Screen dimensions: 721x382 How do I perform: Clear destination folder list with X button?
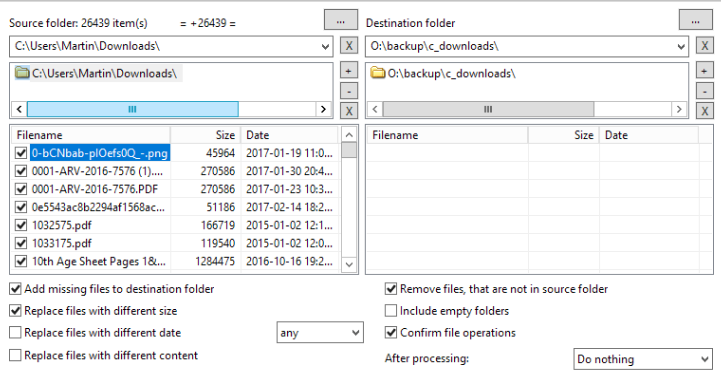pos(704,111)
